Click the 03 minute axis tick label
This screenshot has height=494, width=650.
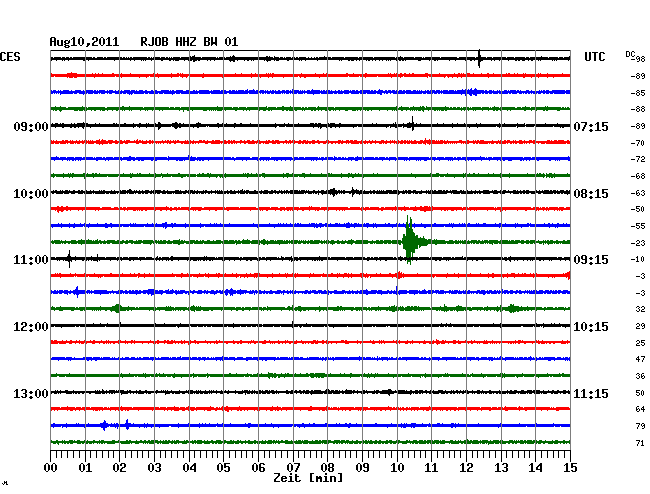(154, 467)
